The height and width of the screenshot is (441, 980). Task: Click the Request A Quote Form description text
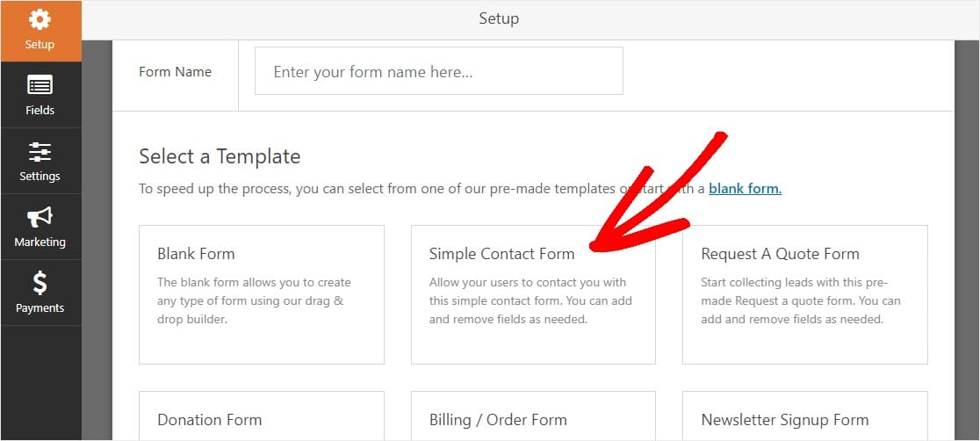point(801,300)
